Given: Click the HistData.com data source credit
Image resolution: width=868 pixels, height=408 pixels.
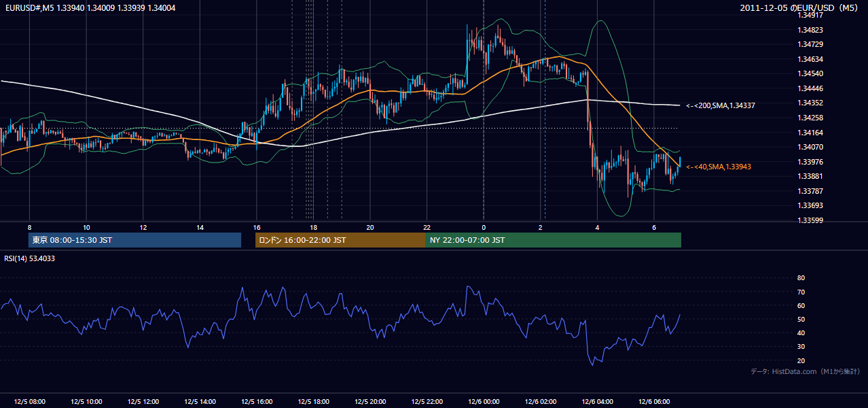Looking at the screenshot, I should (806, 371).
